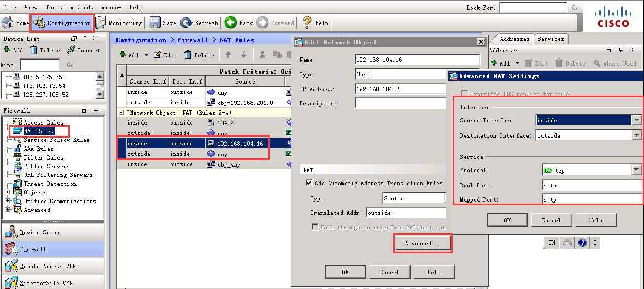Click Advanced... button in Edit Network Object

coord(422,244)
